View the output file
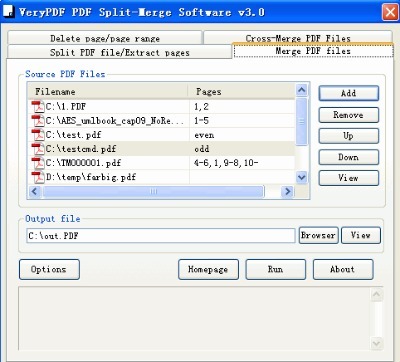400x362 pixels. point(361,235)
